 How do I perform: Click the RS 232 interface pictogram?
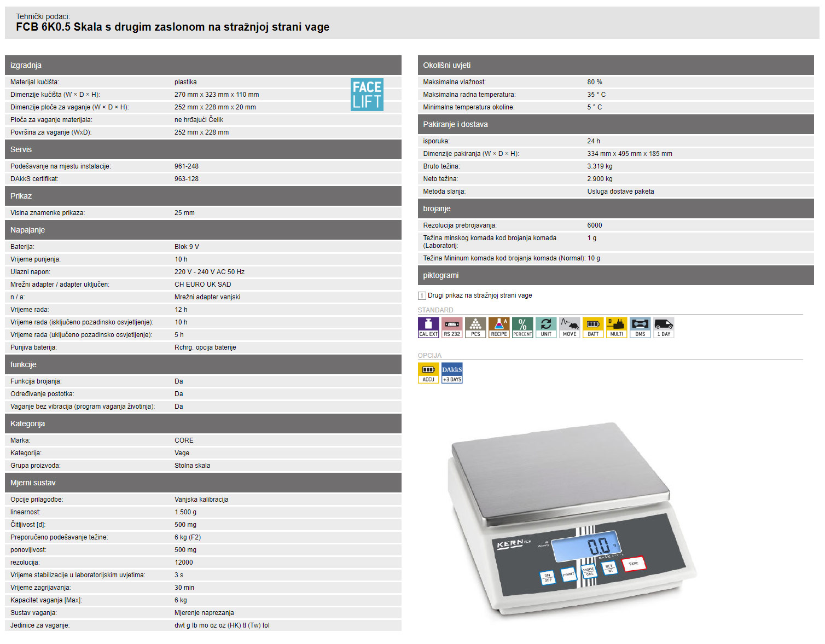click(x=452, y=327)
